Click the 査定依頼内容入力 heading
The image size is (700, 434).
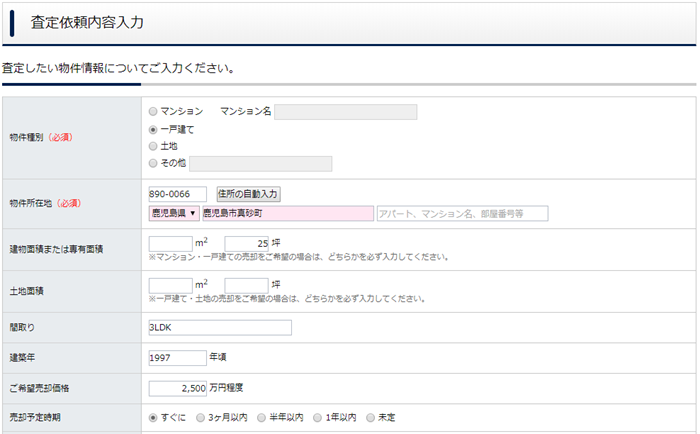[x=87, y=22]
